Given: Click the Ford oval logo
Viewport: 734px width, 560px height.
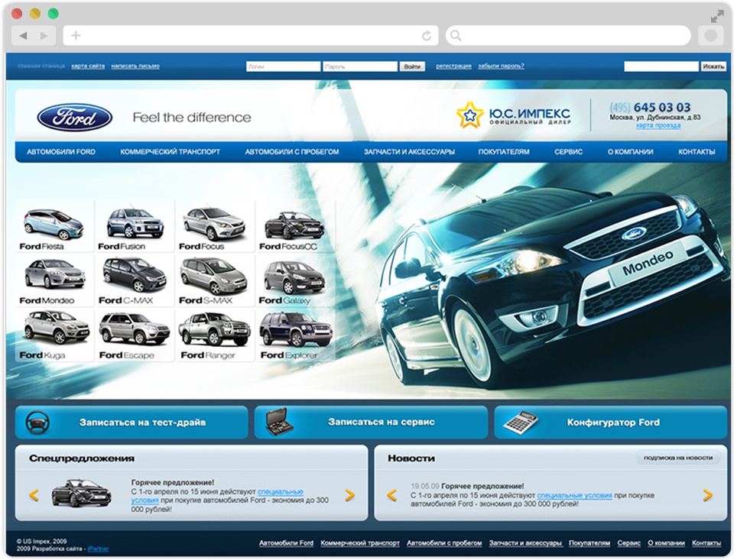Looking at the screenshot, I should [74, 117].
